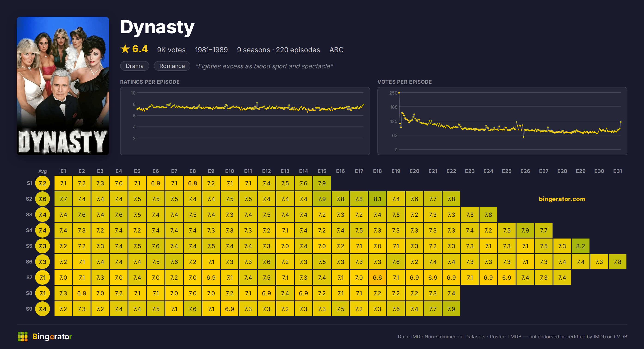Screen dimensions: 644x349
Task: Select the Drama genre tag
Action: (x=134, y=66)
